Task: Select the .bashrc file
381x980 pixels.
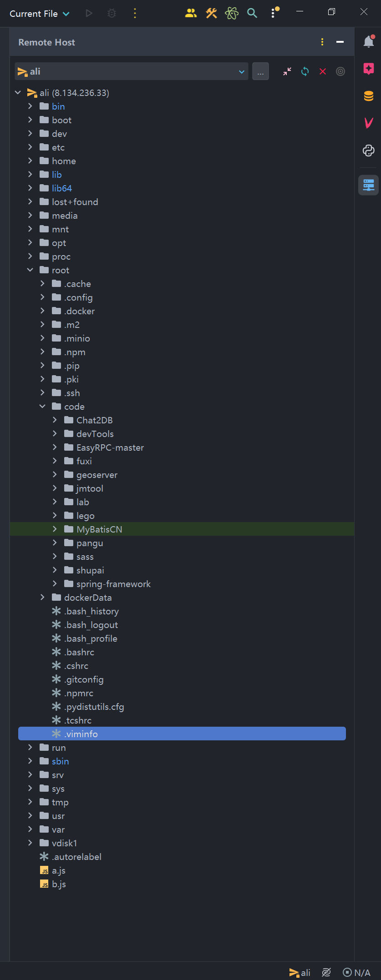Action: click(79, 652)
